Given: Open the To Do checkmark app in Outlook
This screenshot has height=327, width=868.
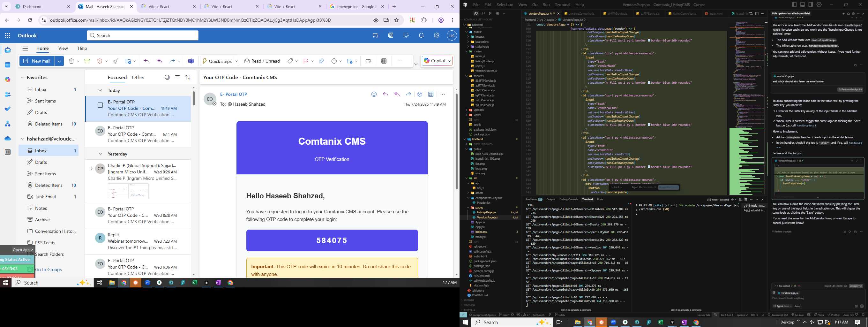Looking at the screenshot, I should click(x=8, y=109).
